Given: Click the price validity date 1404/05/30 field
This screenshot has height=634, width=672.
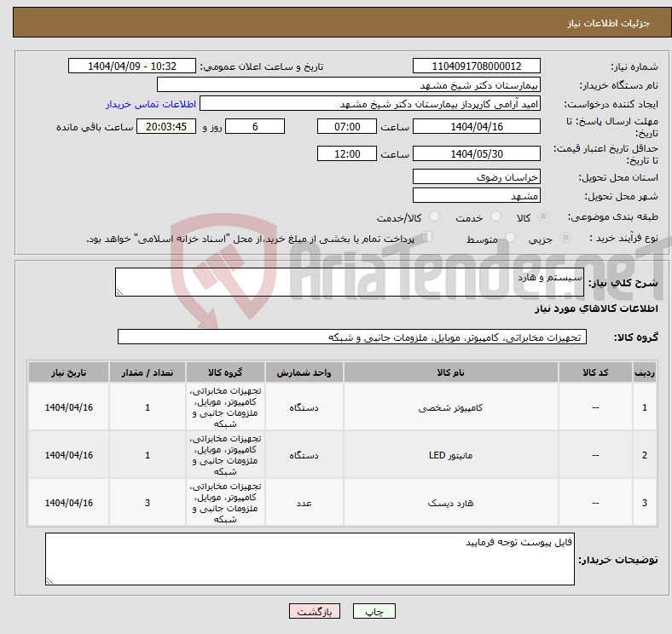Looking at the screenshot, I should (x=477, y=153).
